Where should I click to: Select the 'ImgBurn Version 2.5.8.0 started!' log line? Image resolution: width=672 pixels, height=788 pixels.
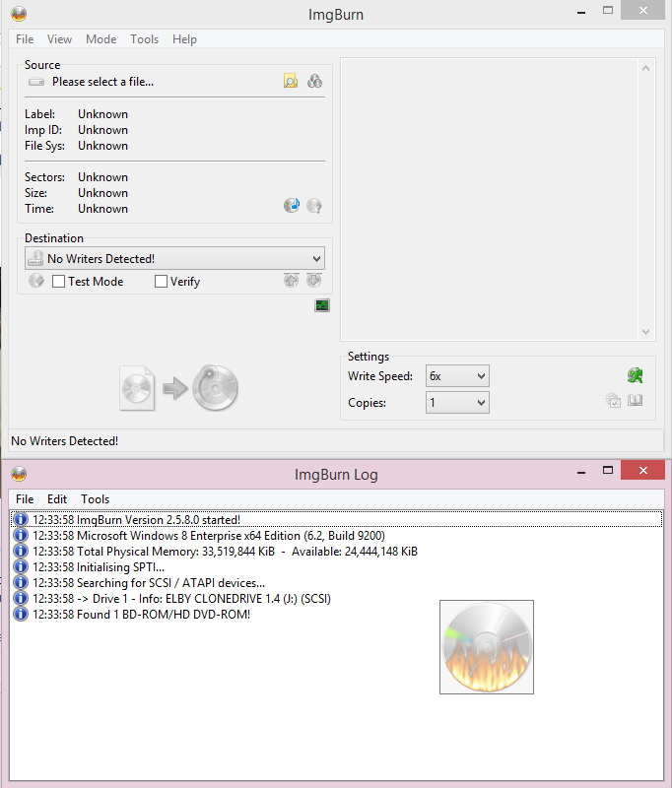tap(336, 519)
